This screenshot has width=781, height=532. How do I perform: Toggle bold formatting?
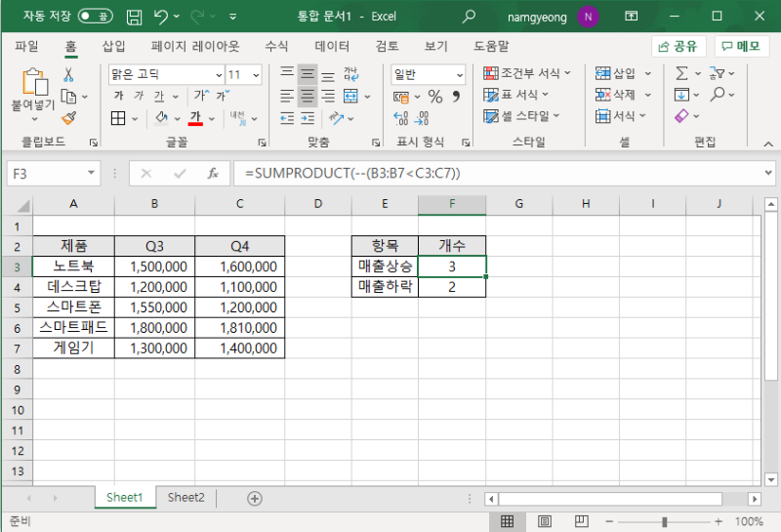point(118,96)
